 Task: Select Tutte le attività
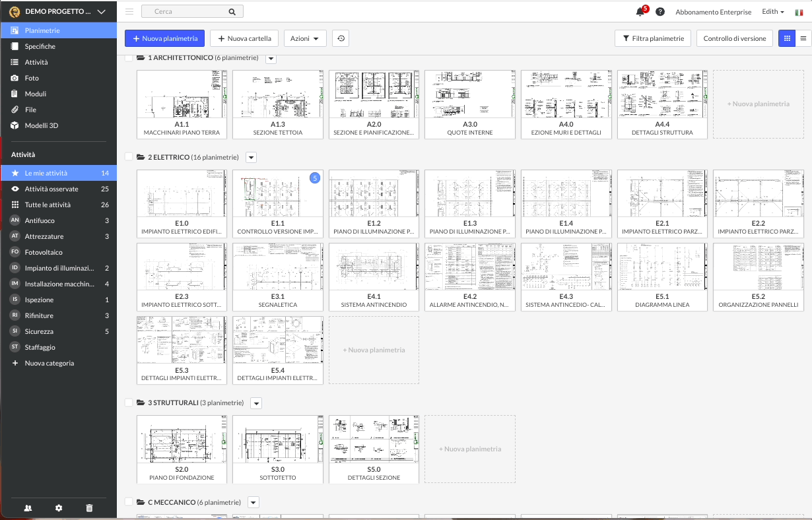(58, 205)
